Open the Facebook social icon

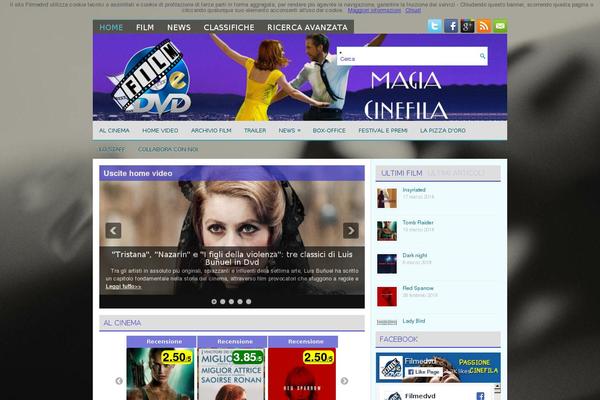(x=451, y=26)
